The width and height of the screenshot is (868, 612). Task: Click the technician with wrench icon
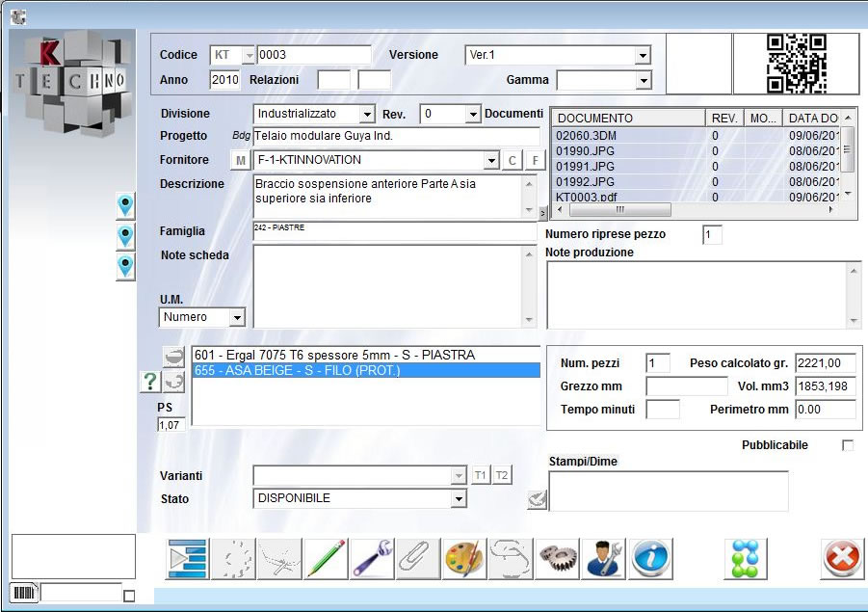603,558
